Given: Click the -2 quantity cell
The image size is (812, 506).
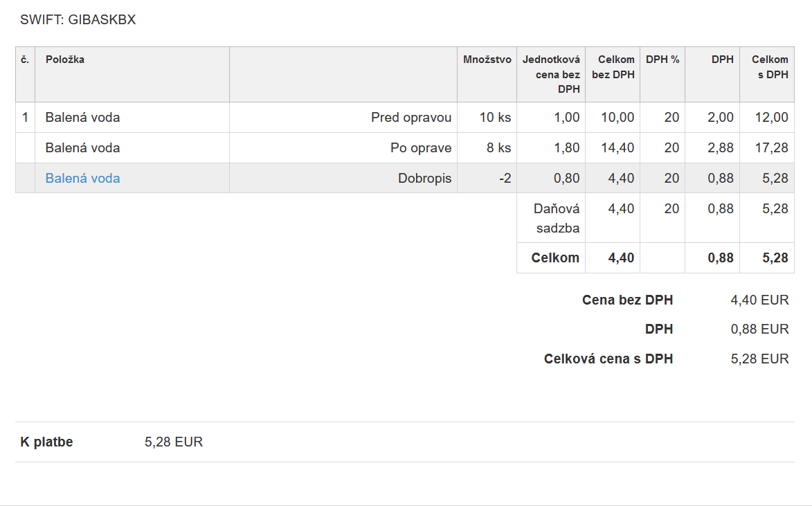Looking at the screenshot, I should click(x=505, y=179).
